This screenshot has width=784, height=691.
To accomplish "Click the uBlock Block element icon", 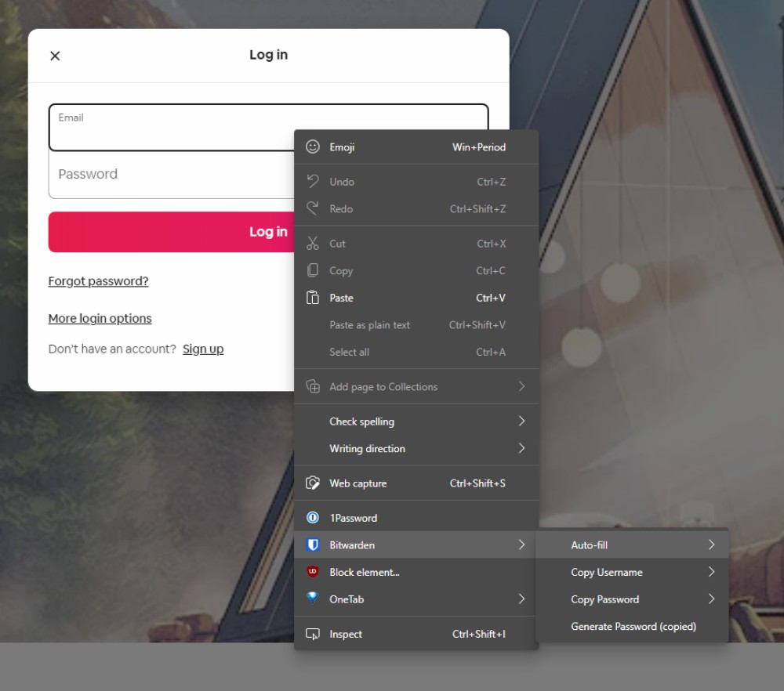I will coord(313,572).
